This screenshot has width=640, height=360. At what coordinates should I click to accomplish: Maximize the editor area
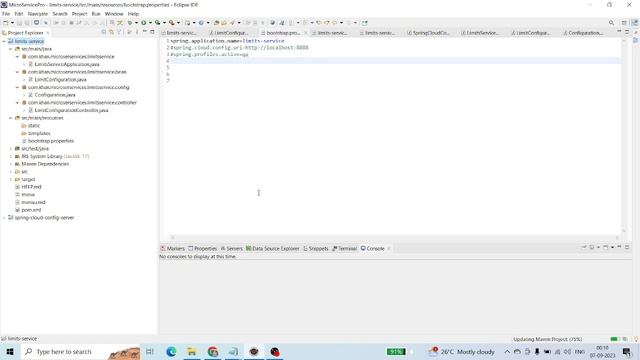627,32
